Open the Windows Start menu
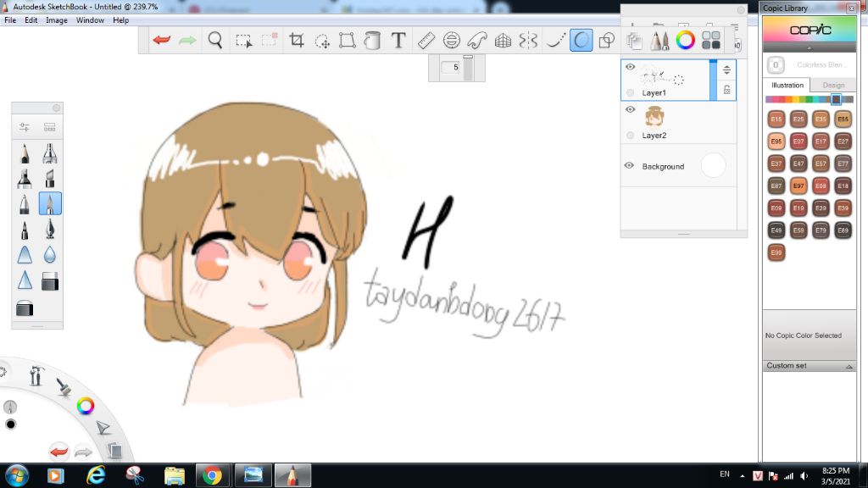 click(16, 475)
